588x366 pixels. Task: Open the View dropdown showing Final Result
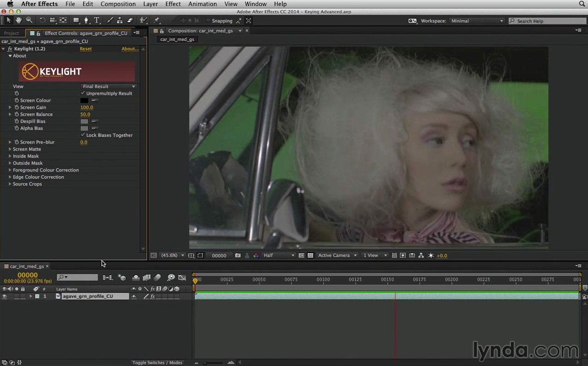pos(109,86)
